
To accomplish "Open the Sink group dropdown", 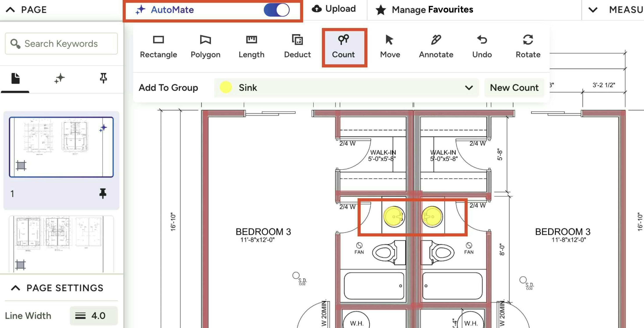I will (468, 88).
